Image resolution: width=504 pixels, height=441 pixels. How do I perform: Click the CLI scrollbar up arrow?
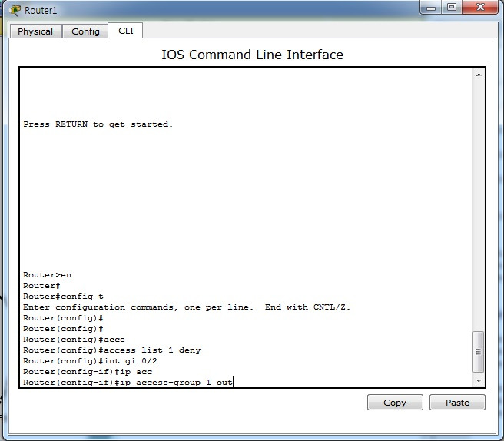coord(479,75)
